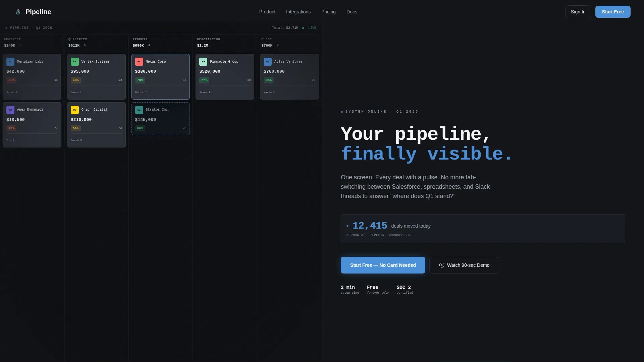Click the Atlas Ventures AV avatar icon
The image size is (644, 362).
268,62
